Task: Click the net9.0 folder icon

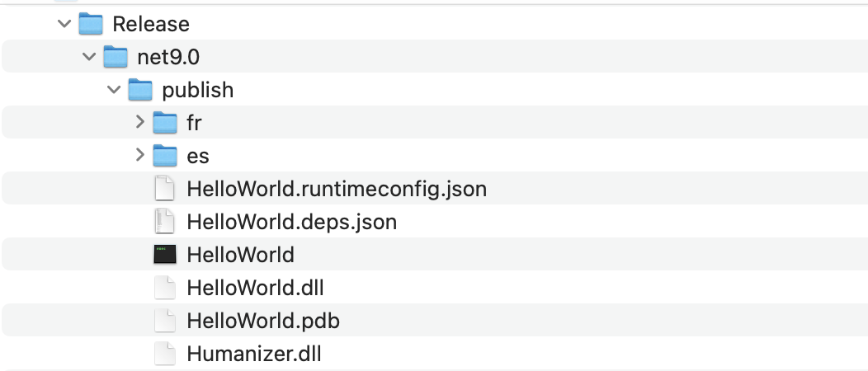Action: tap(116, 58)
